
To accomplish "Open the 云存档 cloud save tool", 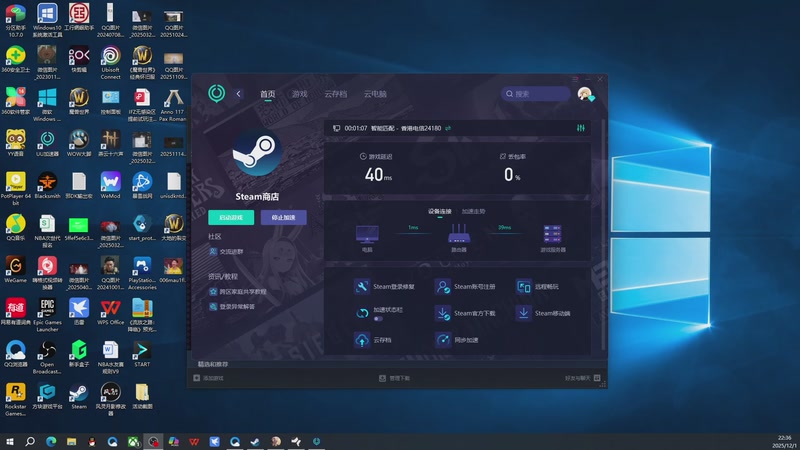I will point(373,340).
